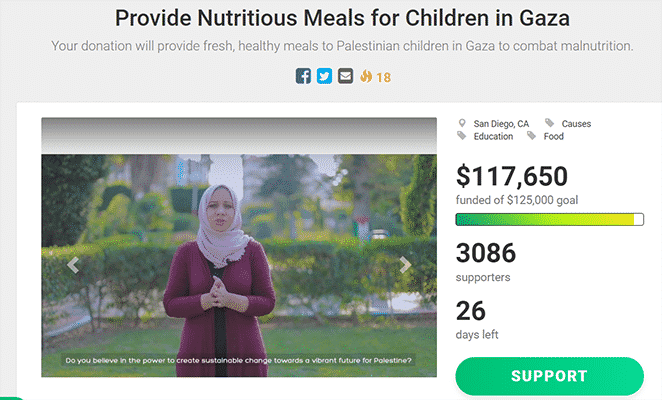Share campaign via email envelope icon

point(345,76)
